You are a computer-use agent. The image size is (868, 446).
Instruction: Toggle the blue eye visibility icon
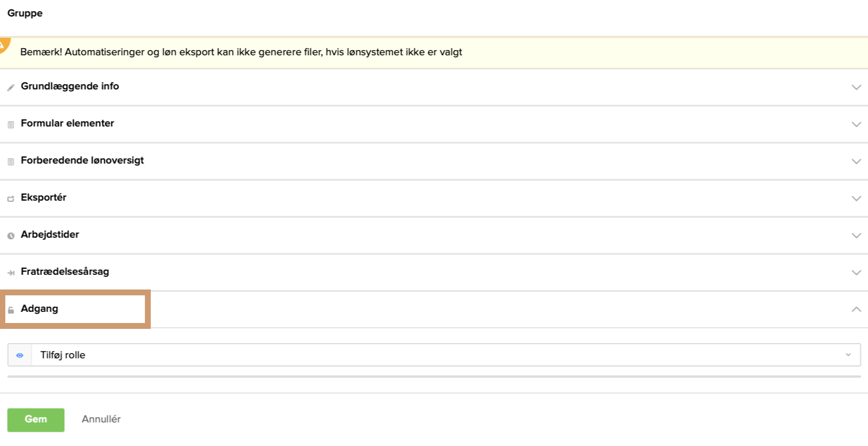pyautogui.click(x=20, y=355)
